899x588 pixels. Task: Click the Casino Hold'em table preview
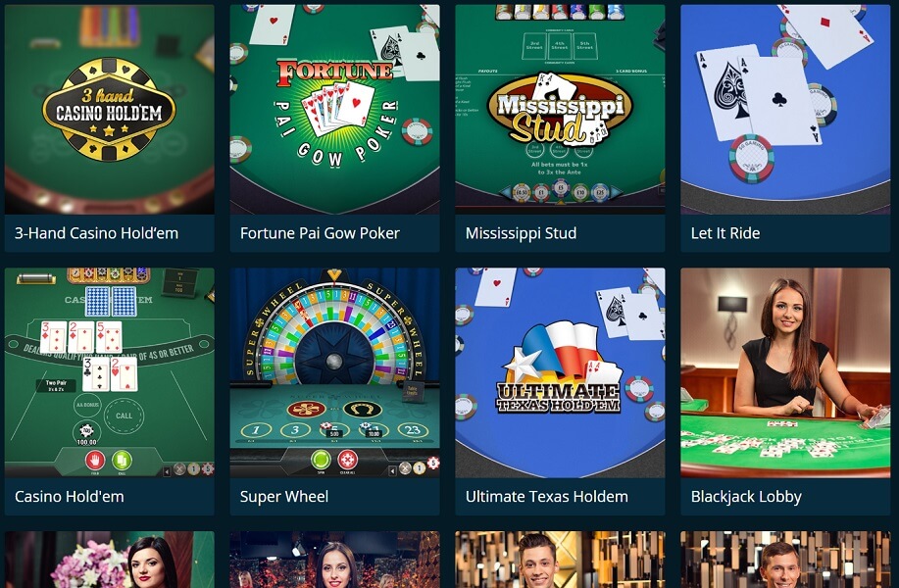click(110, 372)
